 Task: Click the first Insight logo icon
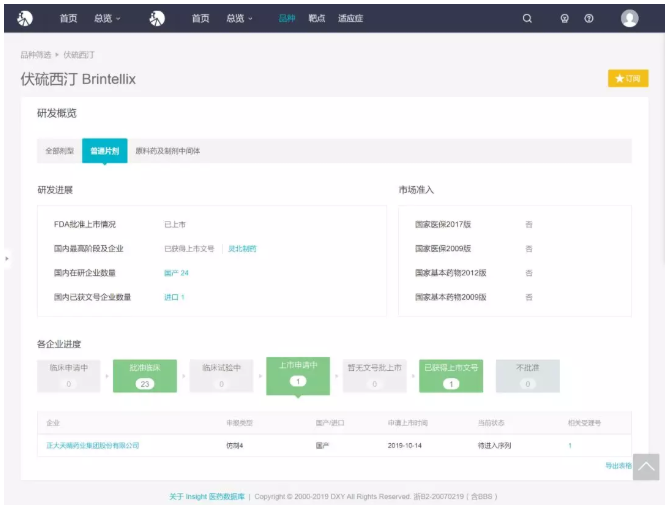click(25, 18)
